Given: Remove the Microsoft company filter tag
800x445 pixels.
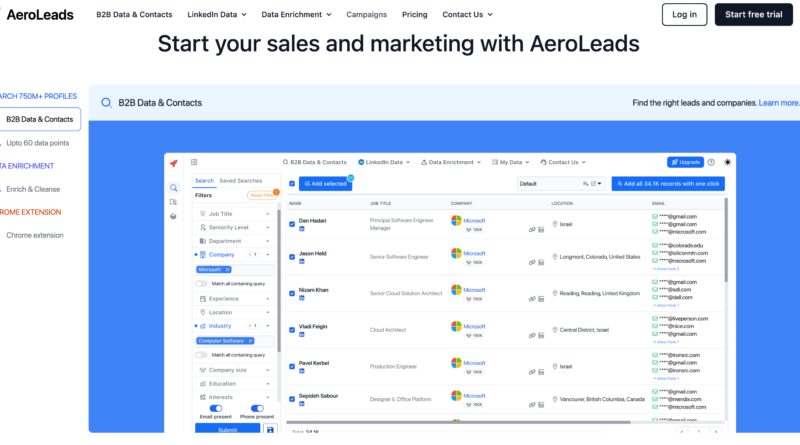Looking at the screenshot, I should (x=228, y=269).
